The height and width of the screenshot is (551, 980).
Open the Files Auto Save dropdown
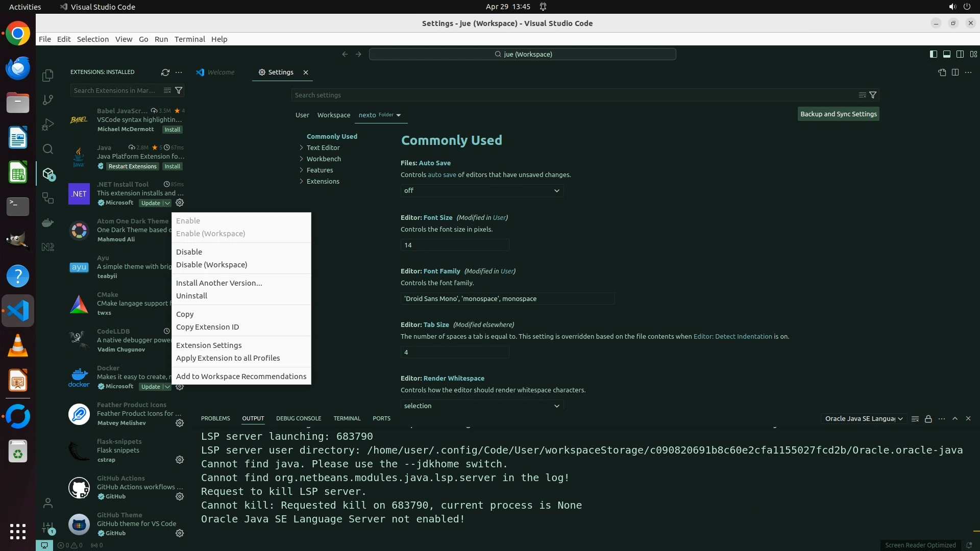(482, 191)
